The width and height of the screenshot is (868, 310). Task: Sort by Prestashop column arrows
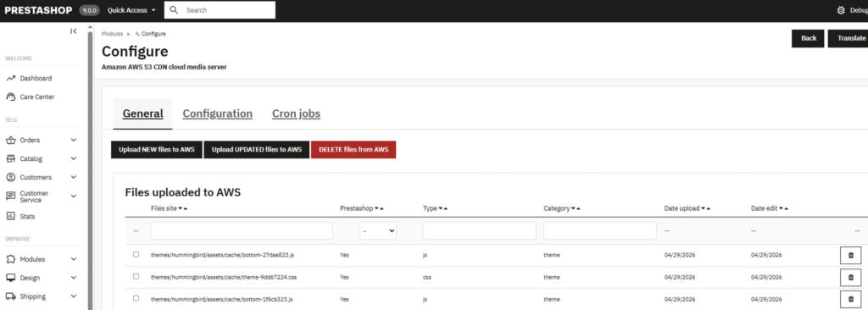[x=379, y=208]
